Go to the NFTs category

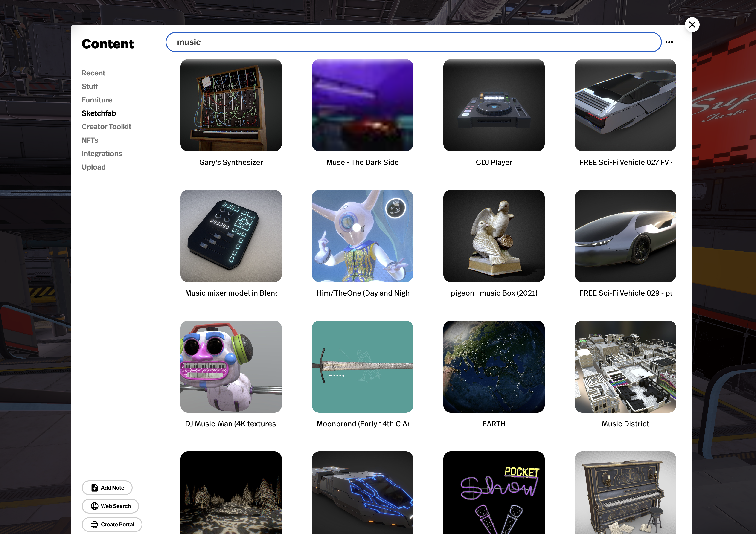(90, 140)
